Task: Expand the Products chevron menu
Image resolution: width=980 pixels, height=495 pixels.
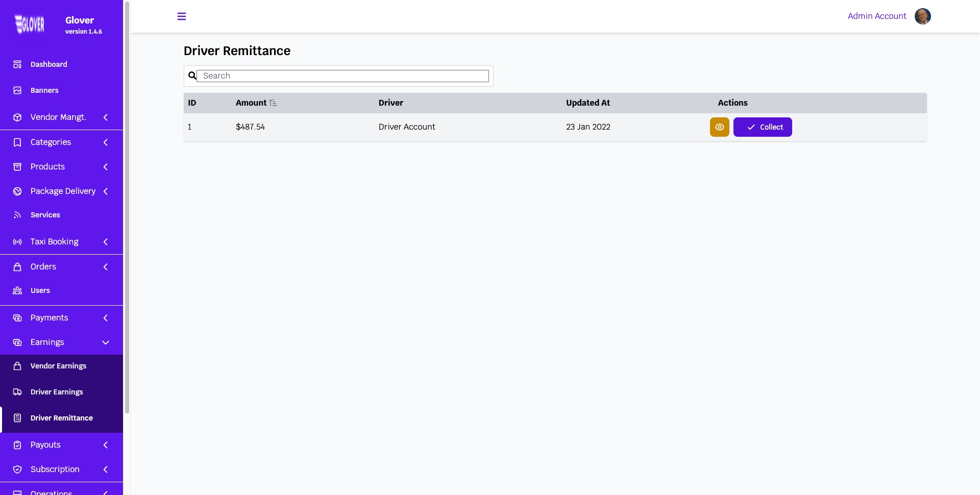Action: coord(105,167)
